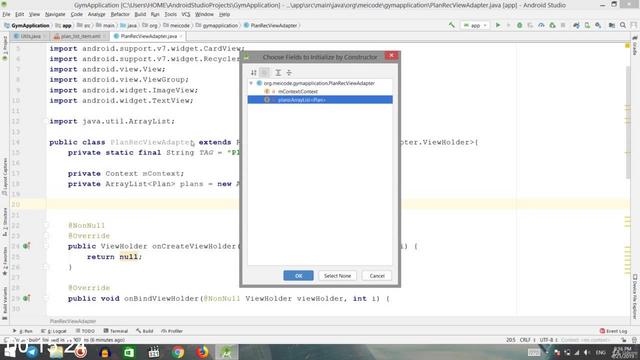
Task: Open the SDK Manager icon
Action: tap(598, 25)
